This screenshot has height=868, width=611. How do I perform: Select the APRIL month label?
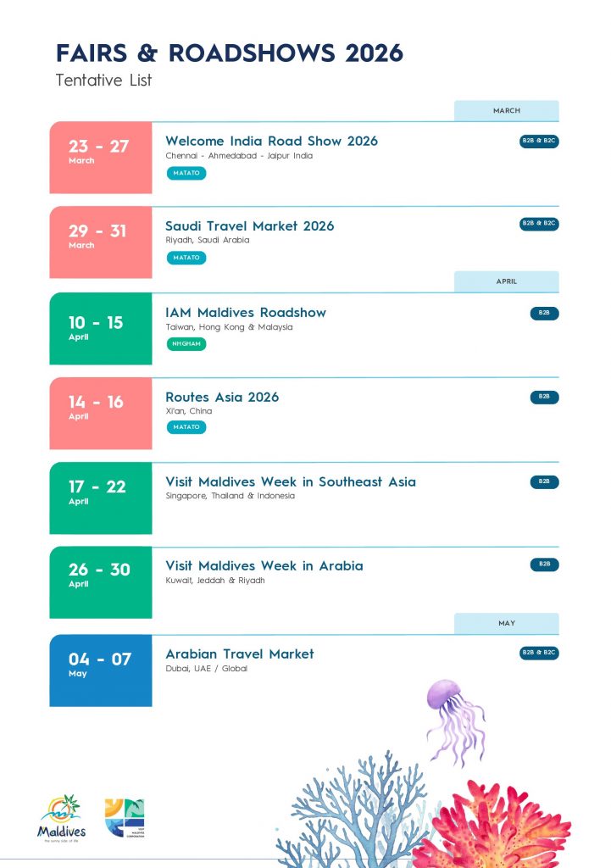coord(507,281)
